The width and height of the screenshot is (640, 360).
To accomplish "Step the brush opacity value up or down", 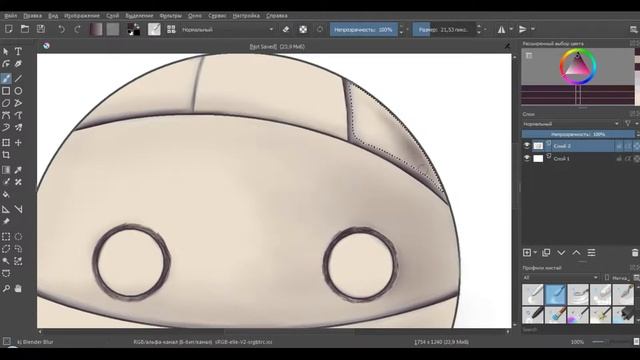I will tap(401, 29).
